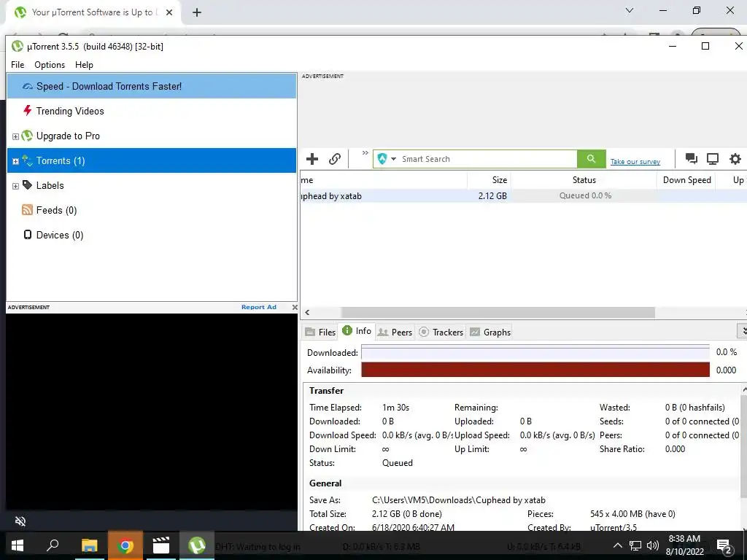
Task: Select Trending Videos in sidebar
Action: click(152, 111)
